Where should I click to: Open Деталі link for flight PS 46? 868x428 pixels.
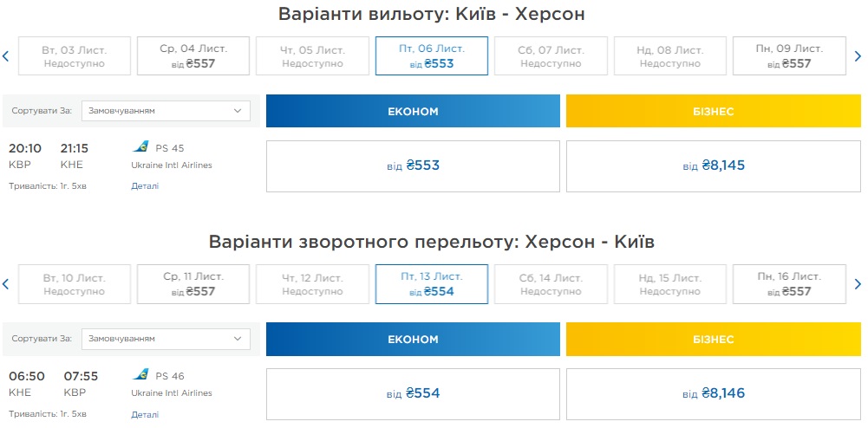tap(145, 414)
